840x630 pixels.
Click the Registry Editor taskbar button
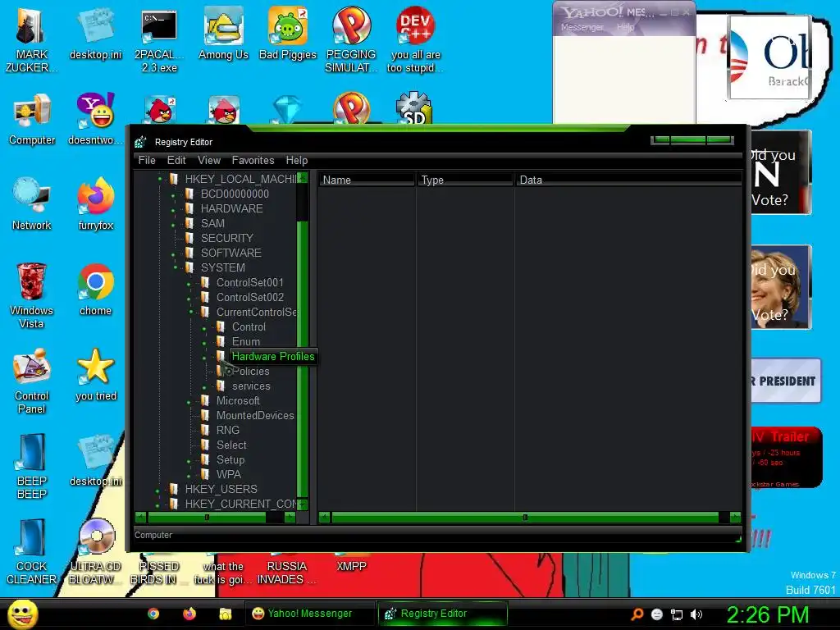click(x=442, y=614)
